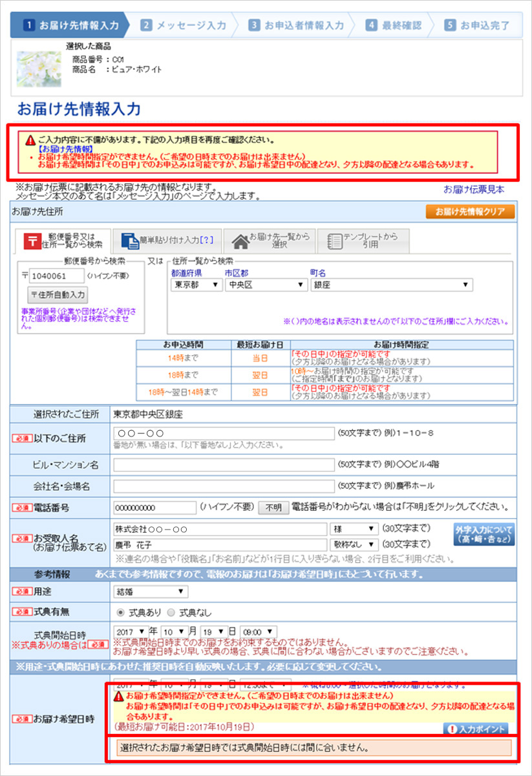Open the 用途 dropdown showing 結婚
Screen dimensions: 532x776
coord(150,592)
